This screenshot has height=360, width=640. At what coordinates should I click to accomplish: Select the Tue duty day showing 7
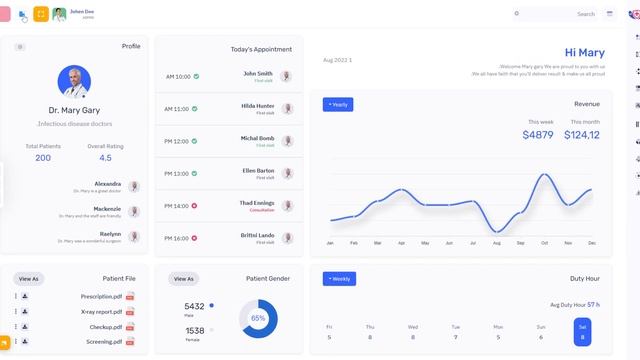click(x=456, y=332)
